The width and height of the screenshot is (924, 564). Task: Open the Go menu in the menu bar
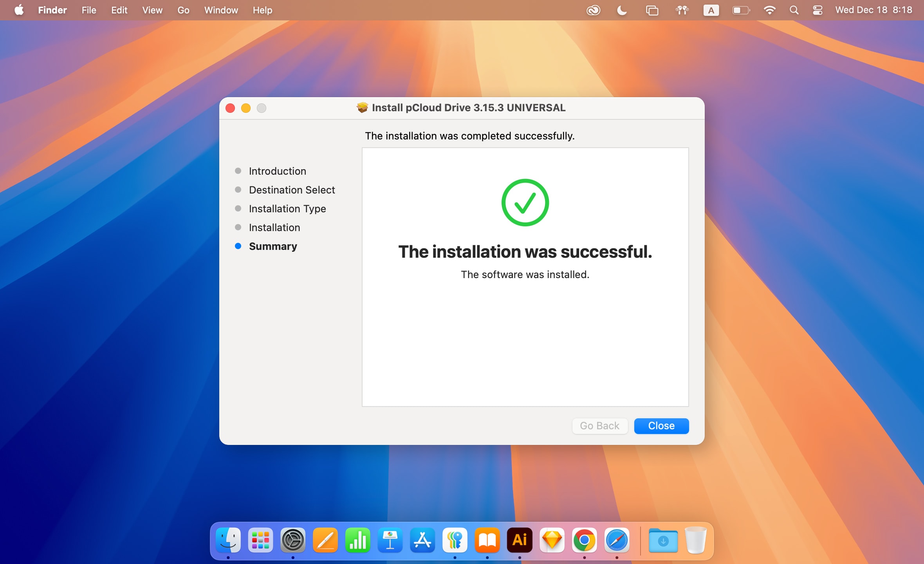[183, 10]
